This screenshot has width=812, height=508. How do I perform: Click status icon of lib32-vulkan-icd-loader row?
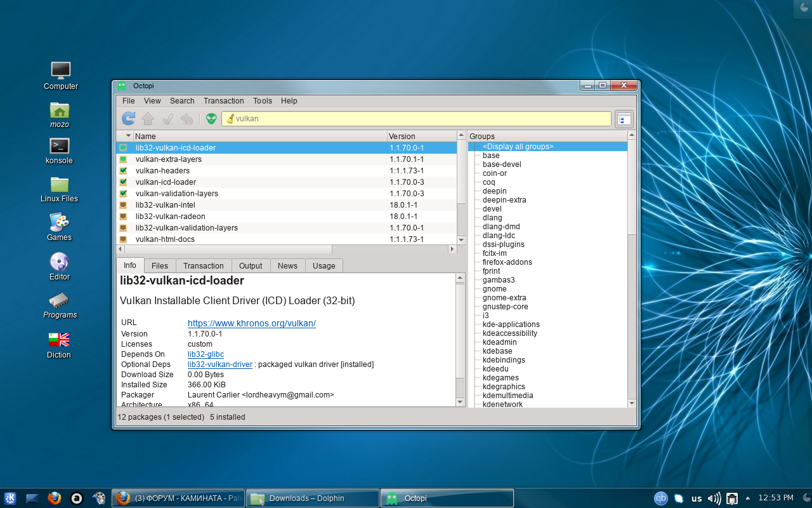(x=123, y=148)
